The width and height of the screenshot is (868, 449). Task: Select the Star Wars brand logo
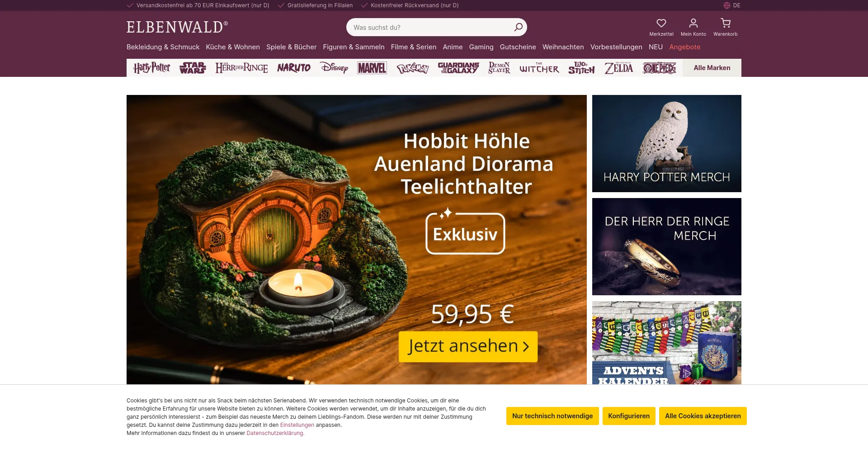pos(193,68)
